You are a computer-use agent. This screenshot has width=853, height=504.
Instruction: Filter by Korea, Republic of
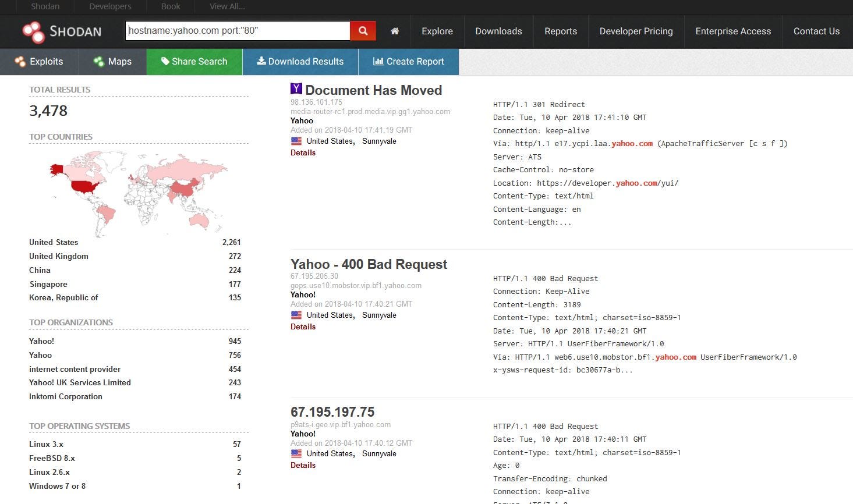coord(63,297)
